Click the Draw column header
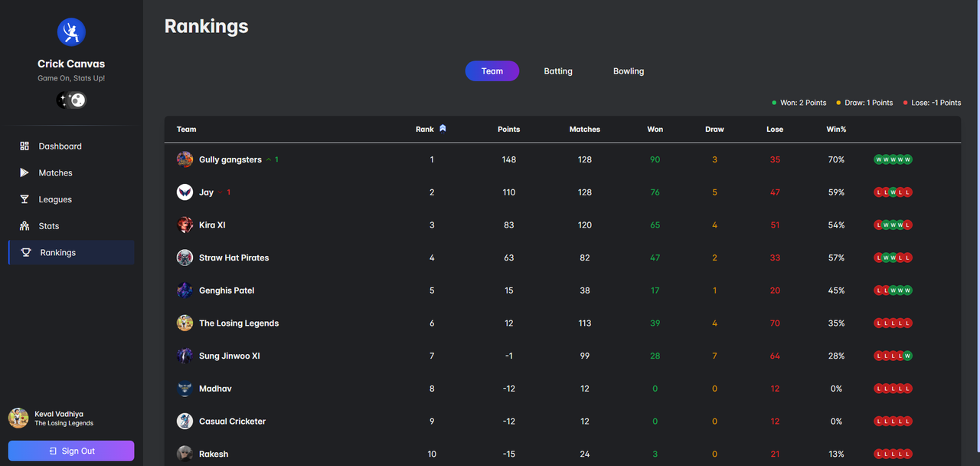This screenshot has height=466, width=980. pyautogui.click(x=714, y=130)
